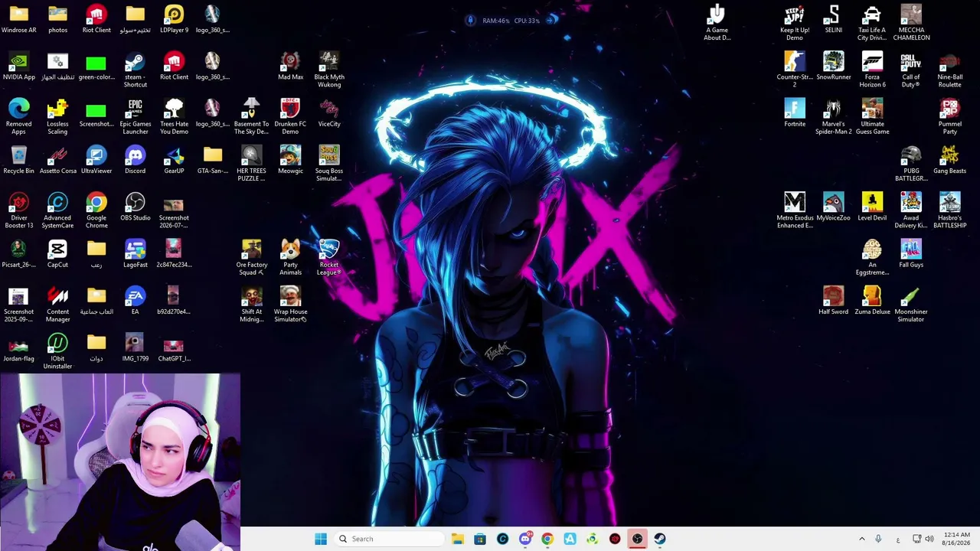This screenshot has width=980, height=551.
Task: Select the Discord shortcut on the desktop
Action: 135,160
